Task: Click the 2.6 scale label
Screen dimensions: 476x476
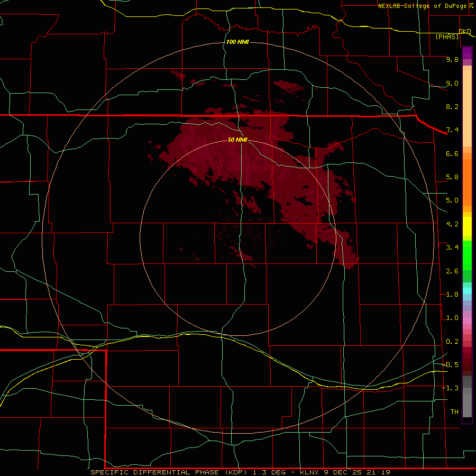Action: (452, 271)
